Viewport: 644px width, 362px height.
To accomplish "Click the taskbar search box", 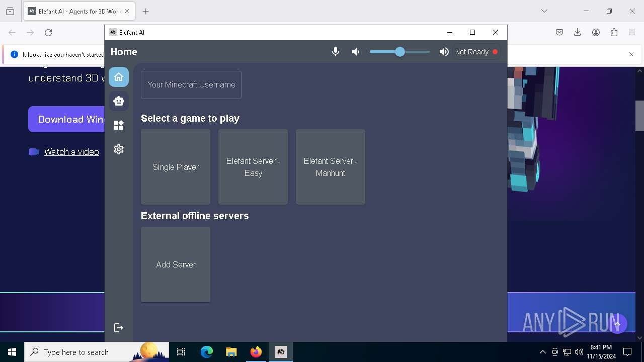I will coord(97,352).
